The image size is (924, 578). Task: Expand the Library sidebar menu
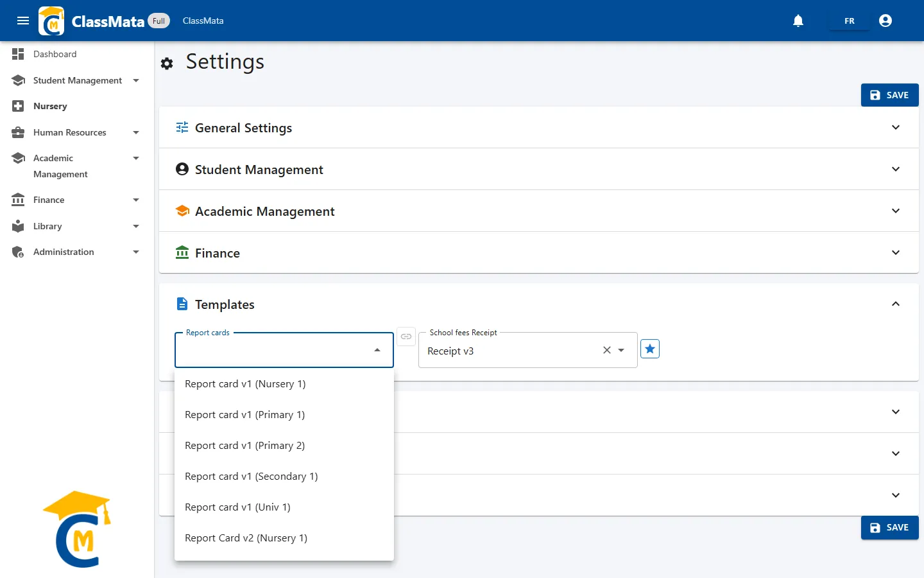[136, 226]
